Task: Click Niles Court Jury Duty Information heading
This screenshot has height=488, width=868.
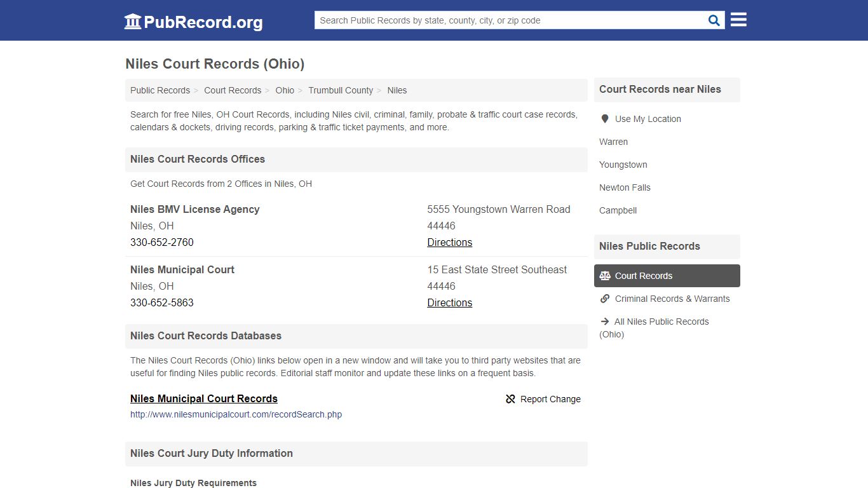Action: (x=212, y=453)
